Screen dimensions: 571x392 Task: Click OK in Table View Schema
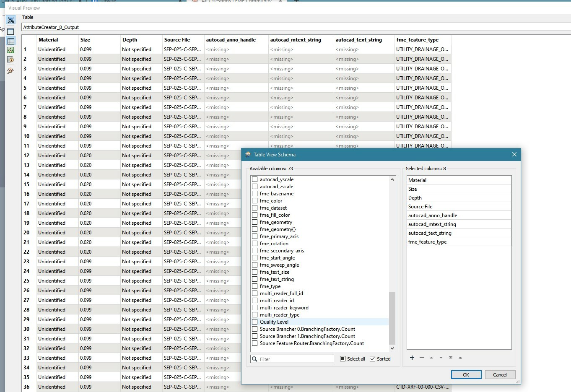tap(466, 375)
